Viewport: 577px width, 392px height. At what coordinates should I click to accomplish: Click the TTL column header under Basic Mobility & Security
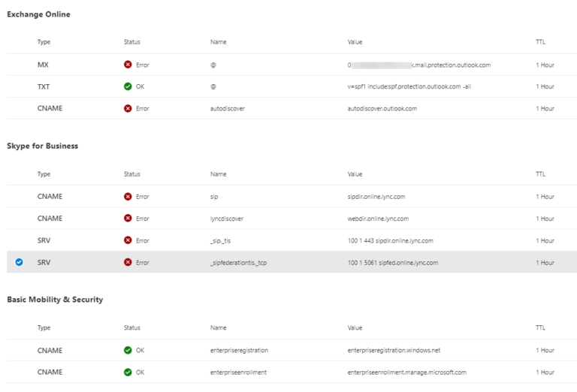point(540,327)
